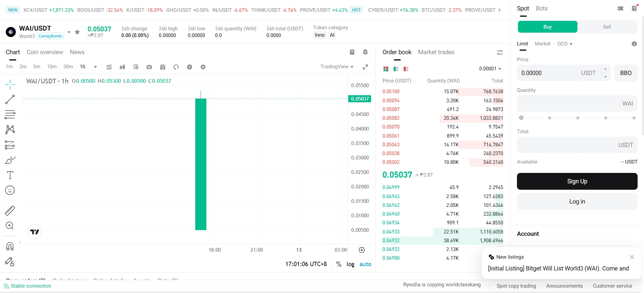
Task: Select Market order type tab
Action: tap(542, 44)
